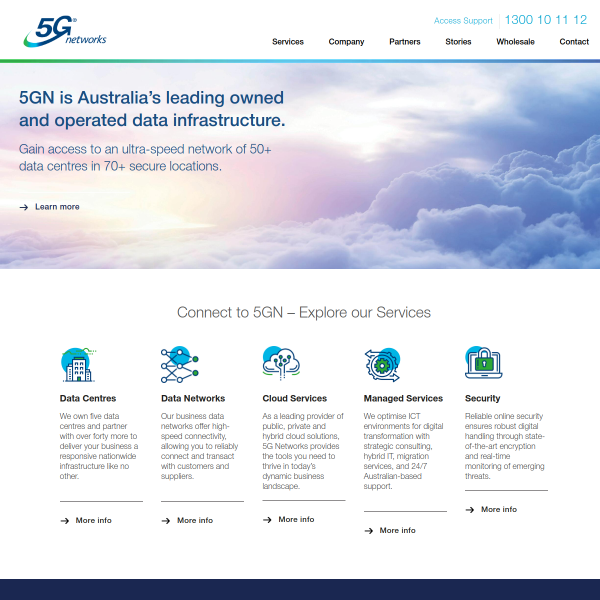Viewport: 600px width, 600px height.
Task: Click the 'Gain access to an ultra-speed network' subtitle
Action: pos(145,158)
